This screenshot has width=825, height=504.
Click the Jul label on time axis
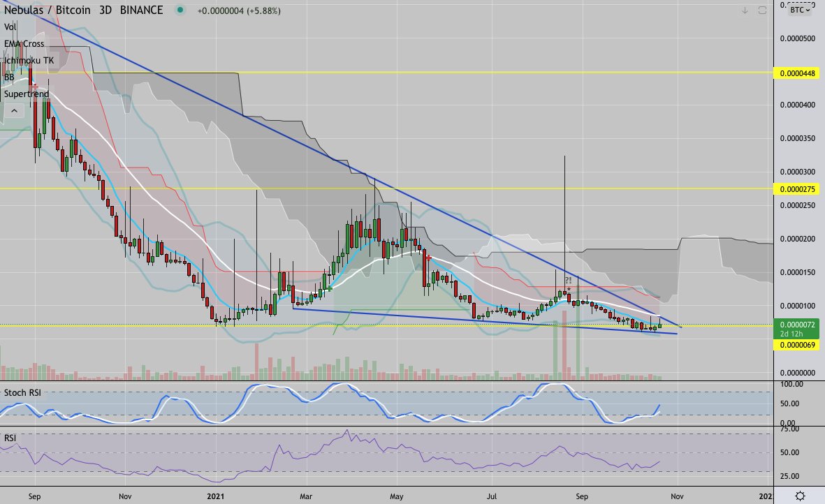click(x=491, y=496)
